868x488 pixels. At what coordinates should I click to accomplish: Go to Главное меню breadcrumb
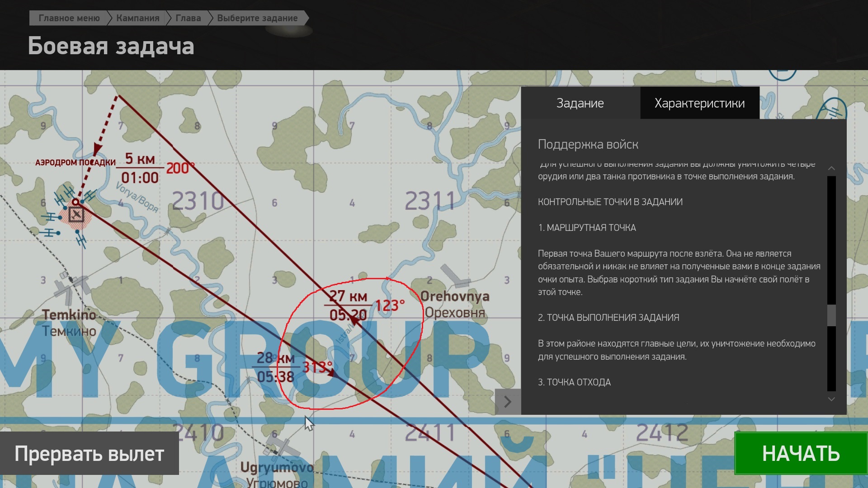pos(69,18)
